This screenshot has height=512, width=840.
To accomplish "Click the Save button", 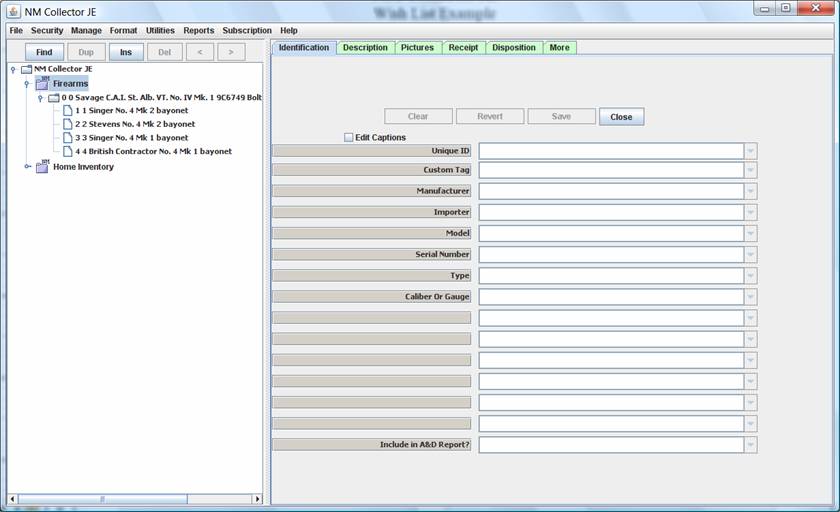I will click(561, 116).
